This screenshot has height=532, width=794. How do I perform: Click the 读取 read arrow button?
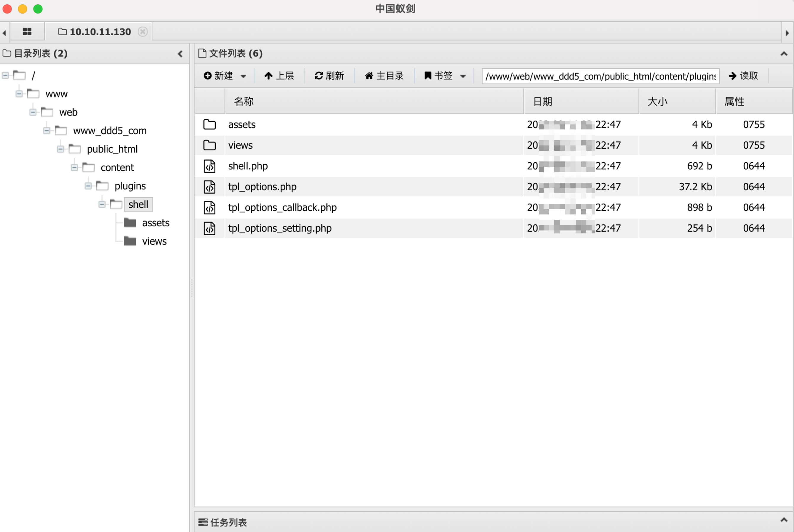pyautogui.click(x=743, y=76)
